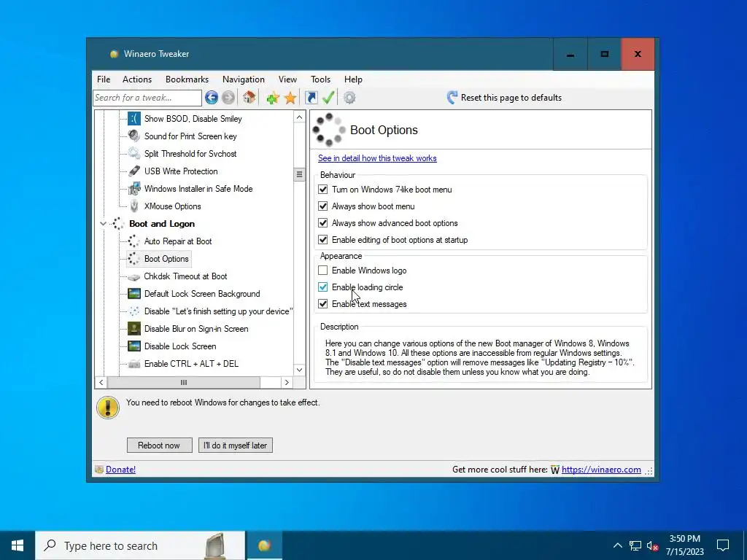
Task: Click the tree scroll up arrow
Action: pos(299,117)
